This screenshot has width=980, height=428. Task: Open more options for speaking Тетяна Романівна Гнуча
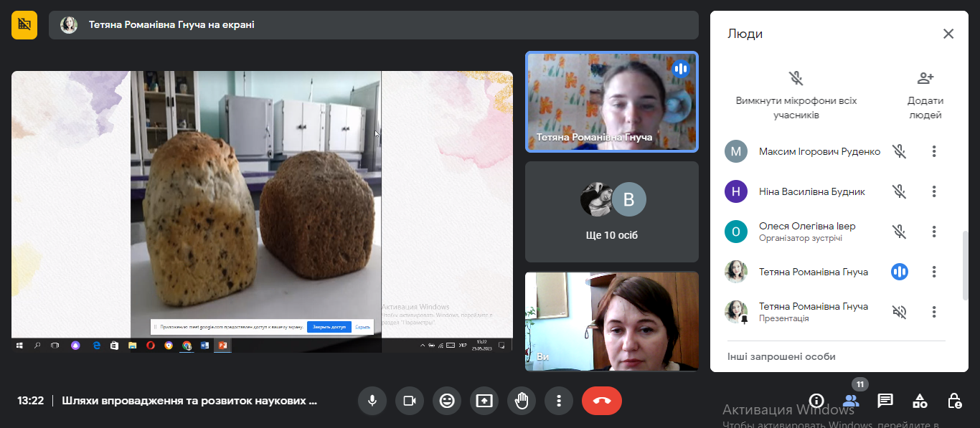934,272
